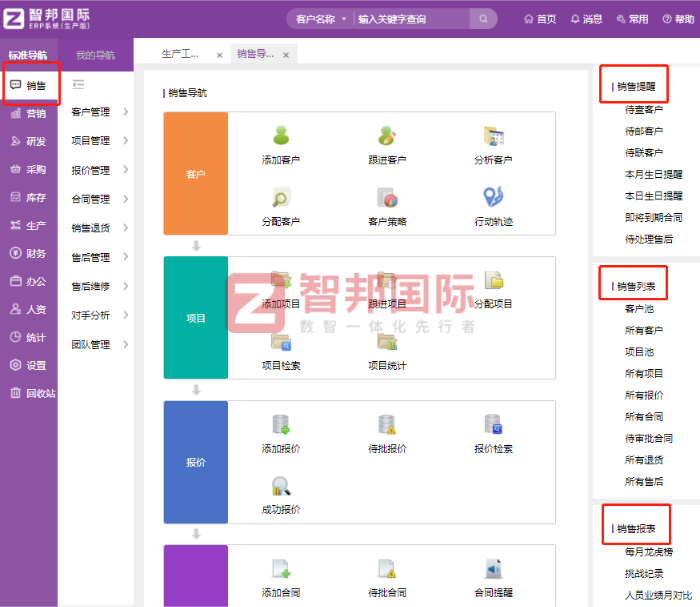The image size is (700, 607).
Task: Open the 添加合同 icon
Action: (x=281, y=569)
